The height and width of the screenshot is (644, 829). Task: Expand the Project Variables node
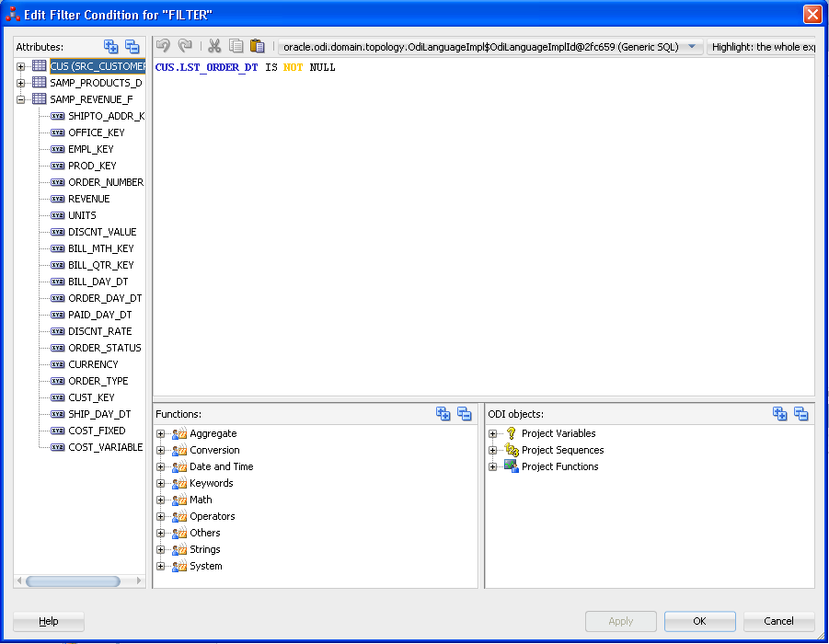(x=493, y=433)
